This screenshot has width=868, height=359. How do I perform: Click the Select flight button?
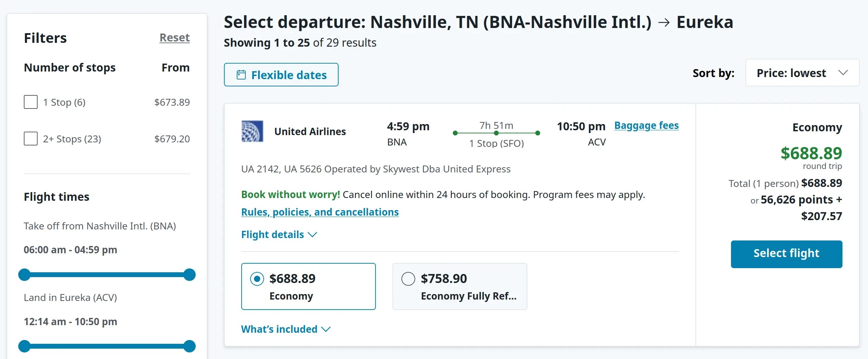787,254
